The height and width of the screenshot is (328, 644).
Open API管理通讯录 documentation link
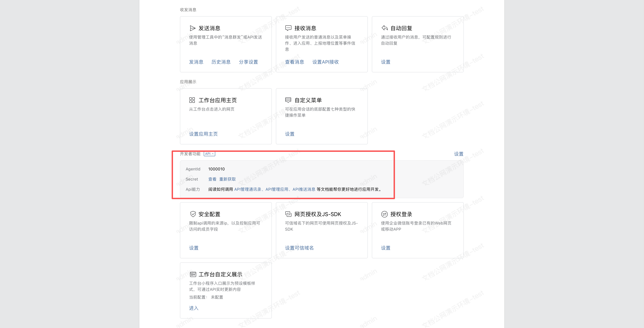coord(247,189)
